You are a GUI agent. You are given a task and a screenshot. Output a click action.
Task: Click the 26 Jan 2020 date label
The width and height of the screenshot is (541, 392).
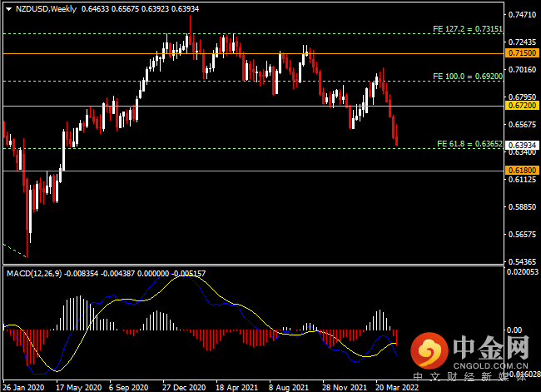point(23,387)
